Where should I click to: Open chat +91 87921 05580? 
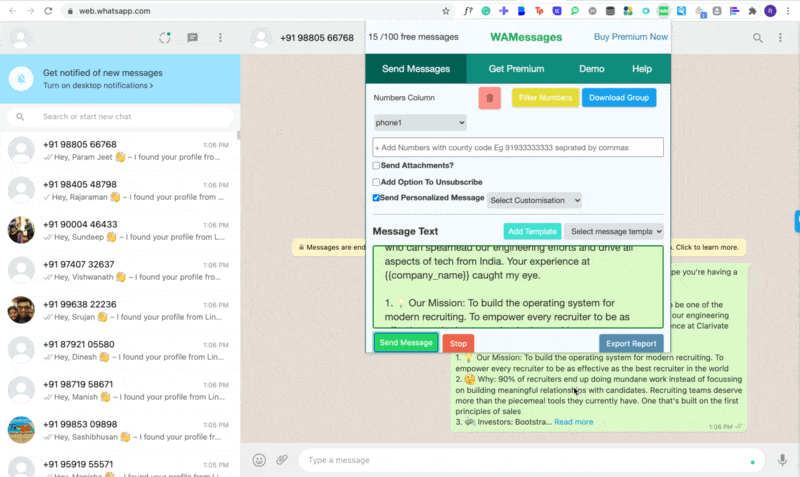pos(120,350)
